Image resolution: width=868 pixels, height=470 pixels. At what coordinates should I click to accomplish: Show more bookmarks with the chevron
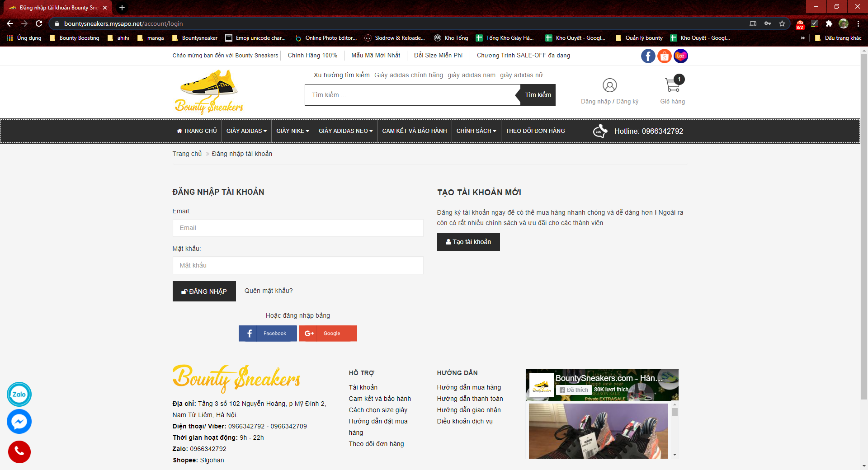pyautogui.click(x=803, y=38)
